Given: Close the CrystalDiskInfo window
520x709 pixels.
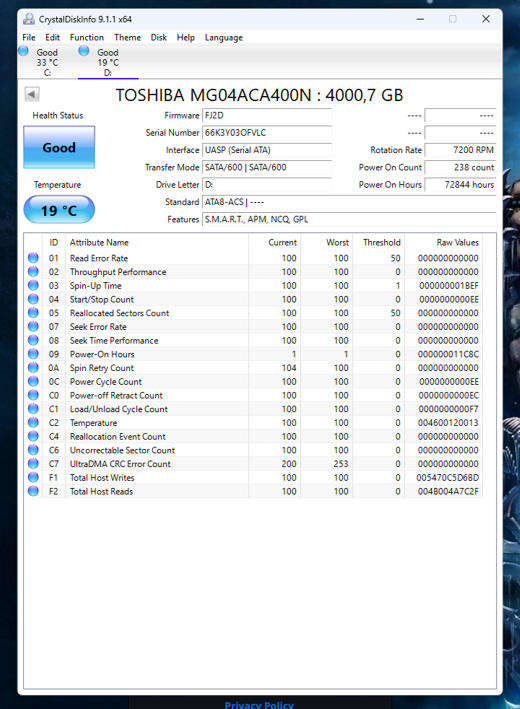Looking at the screenshot, I should pos(486,19).
